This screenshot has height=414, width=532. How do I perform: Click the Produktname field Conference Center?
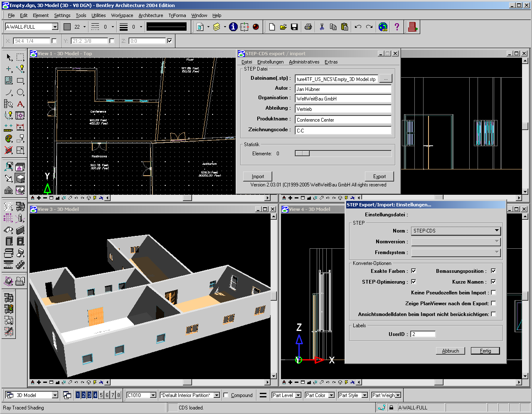(x=343, y=120)
